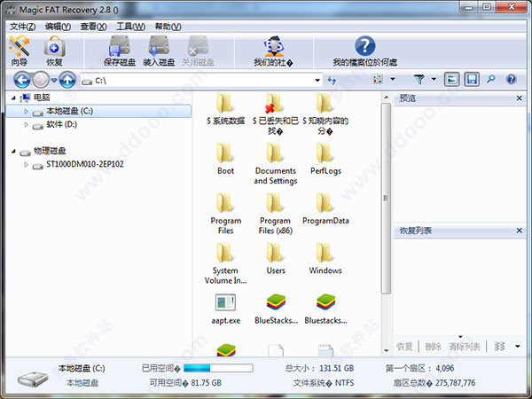Collapse the 物理磁盘 tree node

coord(13,151)
